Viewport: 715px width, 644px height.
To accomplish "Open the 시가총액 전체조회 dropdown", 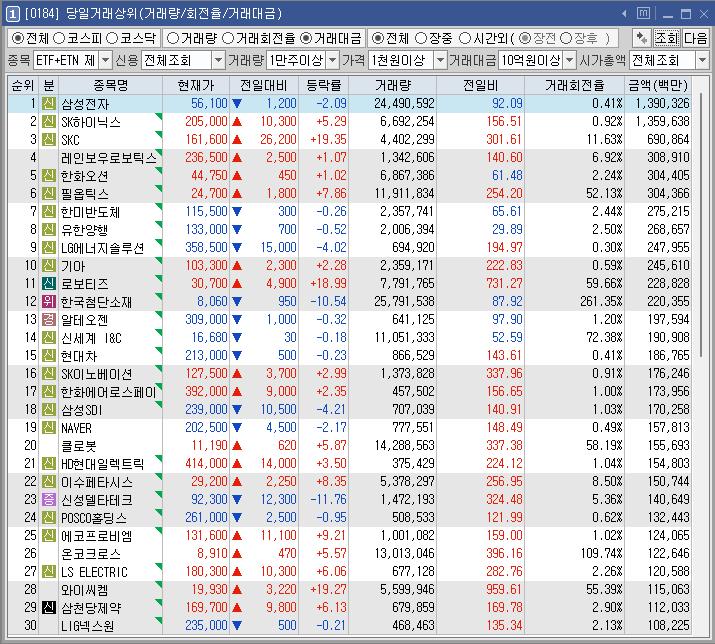I will pyautogui.click(x=702, y=60).
